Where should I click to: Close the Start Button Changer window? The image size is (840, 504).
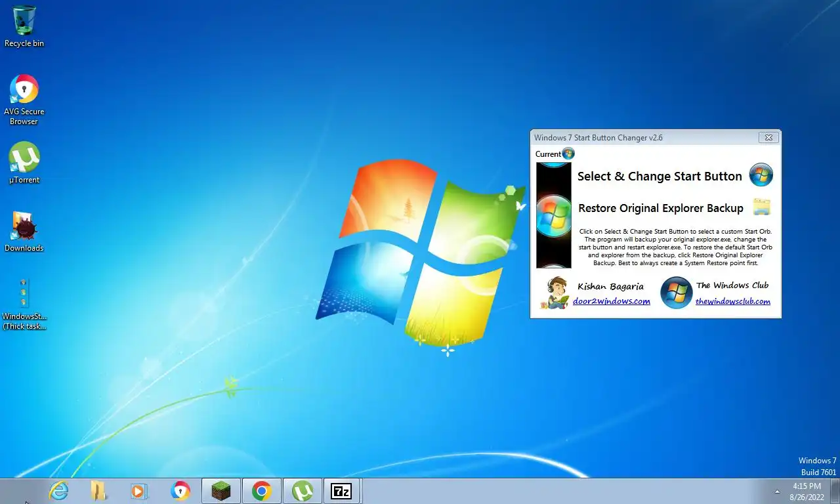[769, 137]
